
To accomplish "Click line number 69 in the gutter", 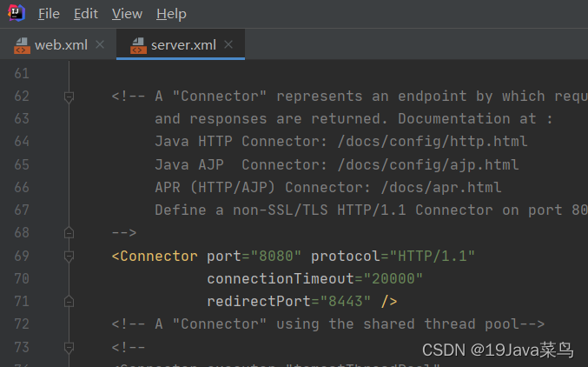I will 22,256.
